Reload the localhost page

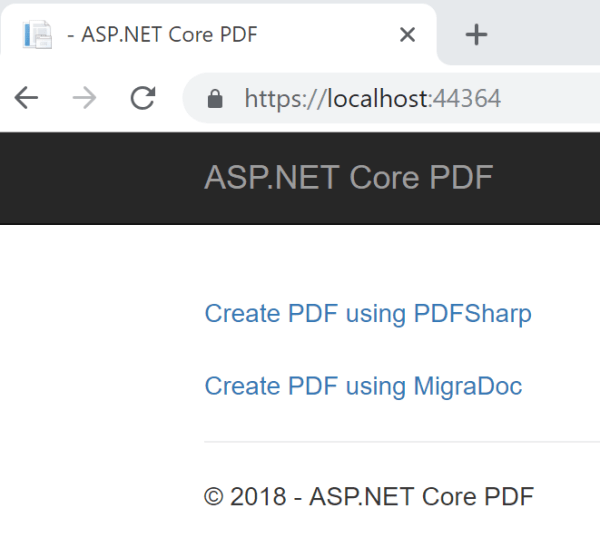click(143, 97)
